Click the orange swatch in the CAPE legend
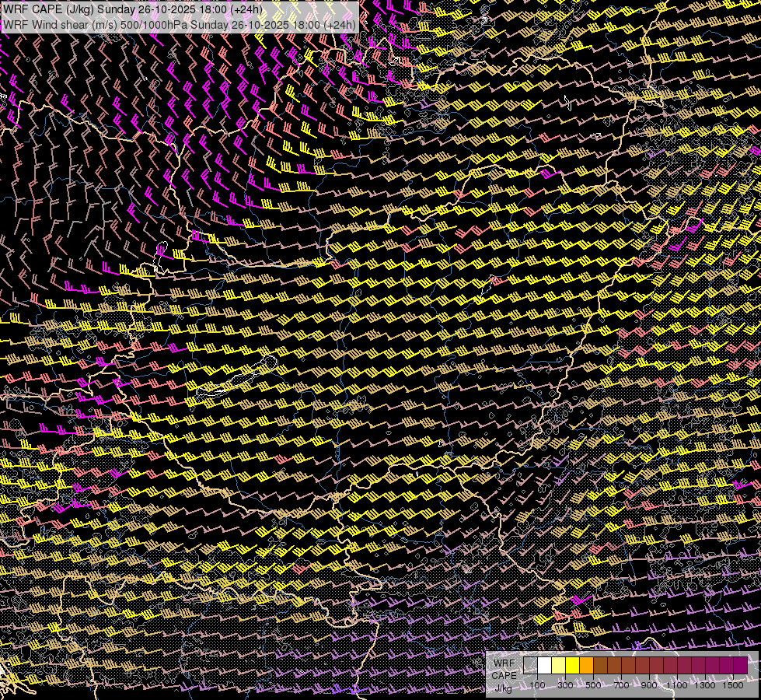Viewport: 761px width, 700px height. [587, 665]
